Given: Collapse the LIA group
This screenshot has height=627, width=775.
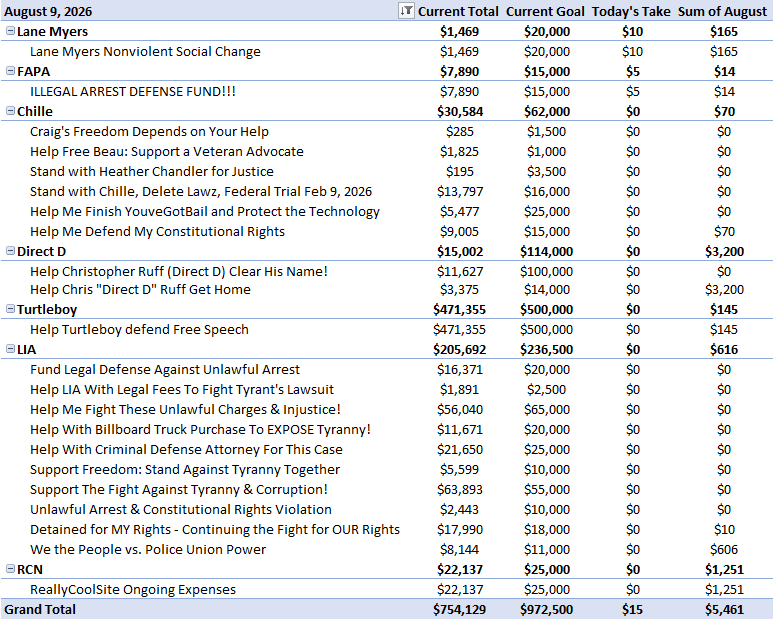Looking at the screenshot, I should pos(10,349).
